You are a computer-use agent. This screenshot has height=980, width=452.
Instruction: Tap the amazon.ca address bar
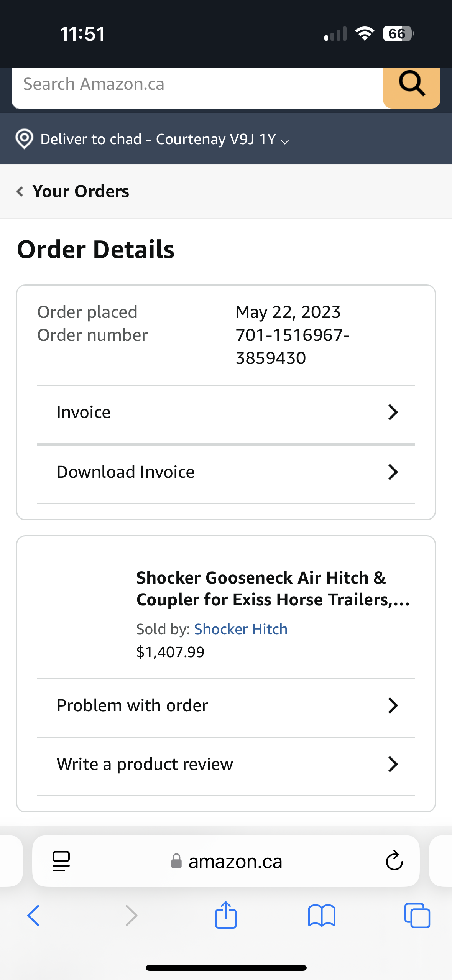tap(235, 861)
